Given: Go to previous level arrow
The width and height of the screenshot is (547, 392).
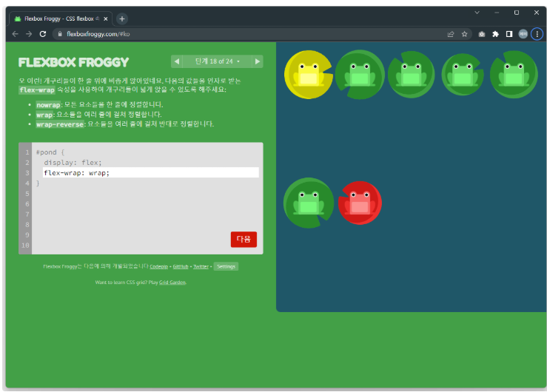Looking at the screenshot, I should [177, 61].
